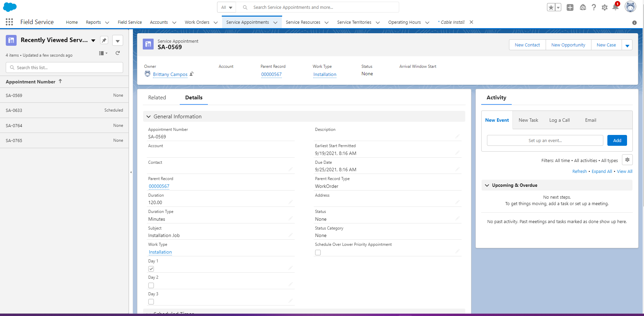The width and height of the screenshot is (644, 316).
Task: Go to the Home tab
Action: coord(72,22)
